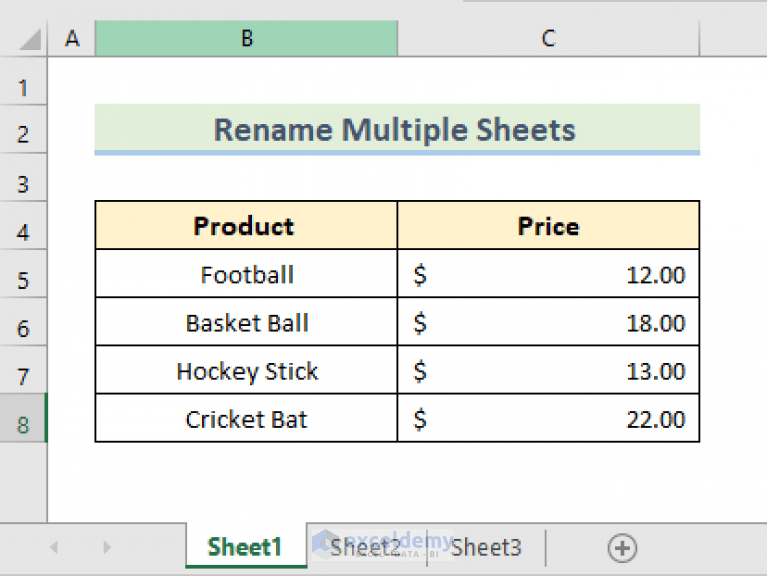Screen dimensions: 767x576
Task: Select row 1 header
Action: [23, 81]
